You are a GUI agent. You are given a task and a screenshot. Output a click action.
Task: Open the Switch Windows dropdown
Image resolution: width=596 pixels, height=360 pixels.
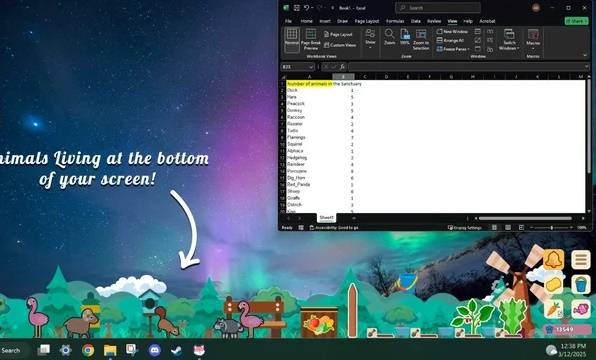click(x=509, y=39)
